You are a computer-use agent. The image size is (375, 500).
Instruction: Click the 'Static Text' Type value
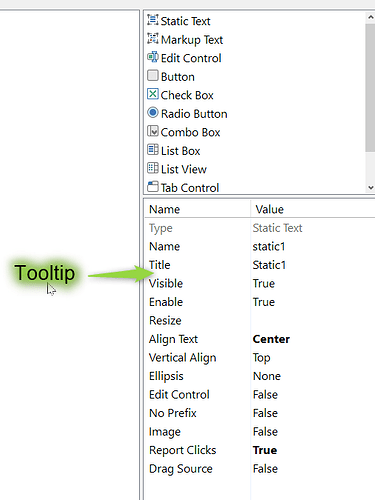[277, 228]
